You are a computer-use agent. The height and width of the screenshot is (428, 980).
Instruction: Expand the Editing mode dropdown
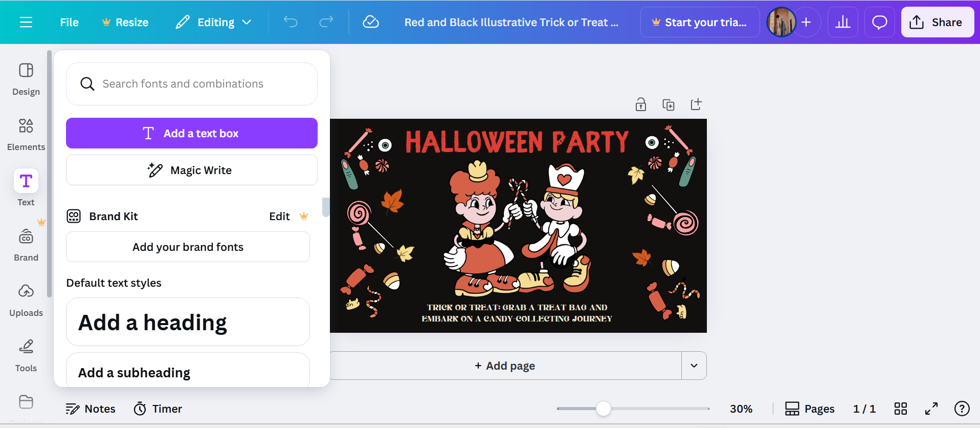pyautogui.click(x=213, y=22)
